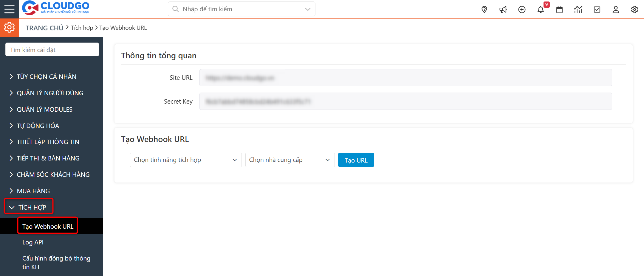Click the 'Tìm kiếm cài đặt' search field
The height and width of the screenshot is (276, 644).
click(x=52, y=49)
